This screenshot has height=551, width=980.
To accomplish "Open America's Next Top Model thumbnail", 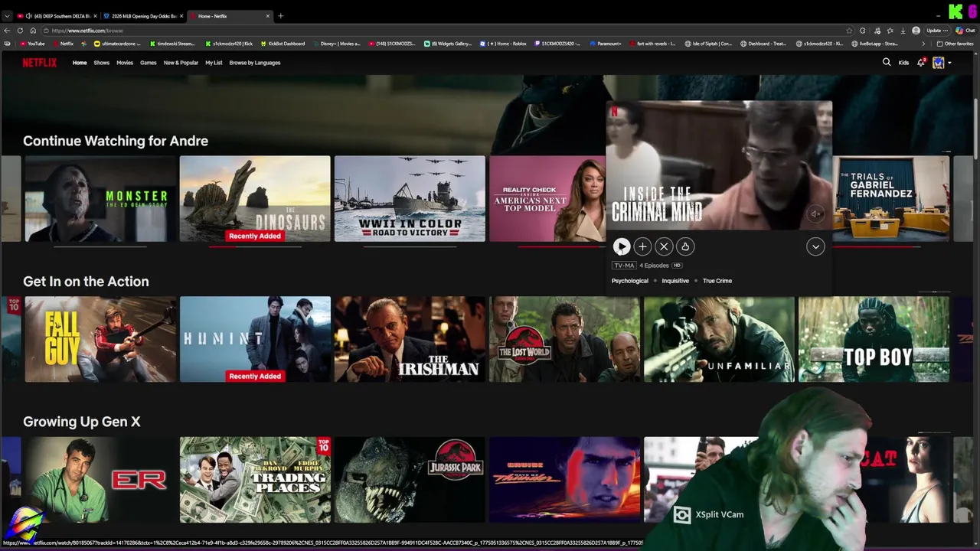I will coord(547,199).
